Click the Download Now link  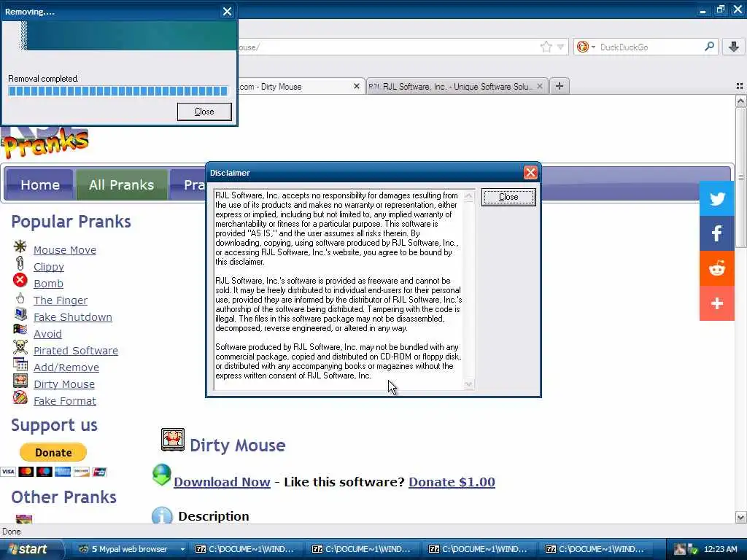222,482
